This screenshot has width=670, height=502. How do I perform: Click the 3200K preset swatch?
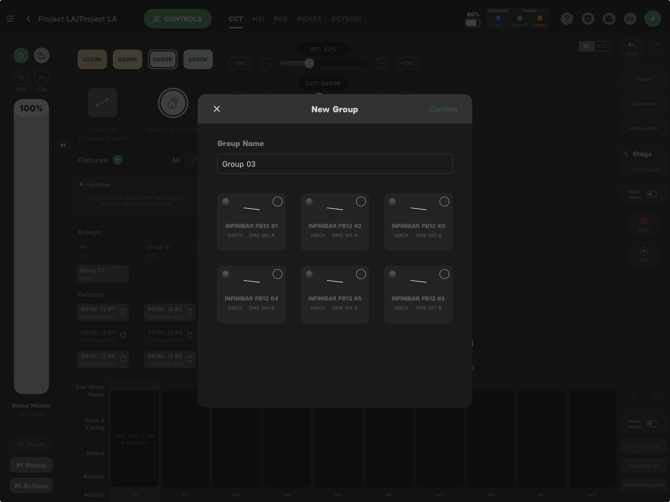(92, 59)
